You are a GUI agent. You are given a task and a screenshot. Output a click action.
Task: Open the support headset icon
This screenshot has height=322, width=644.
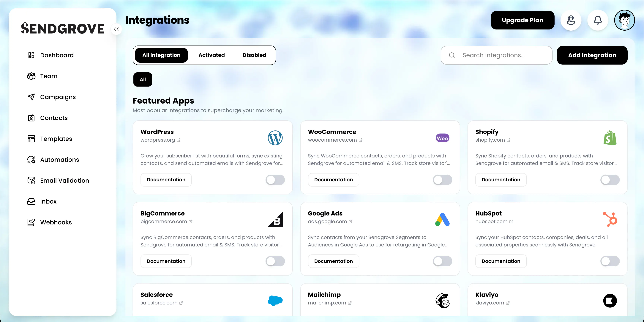point(571,20)
